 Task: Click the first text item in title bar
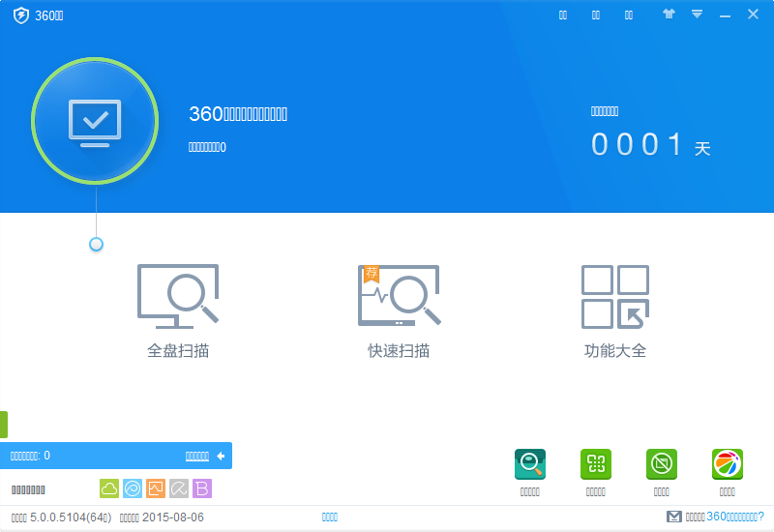[564, 15]
